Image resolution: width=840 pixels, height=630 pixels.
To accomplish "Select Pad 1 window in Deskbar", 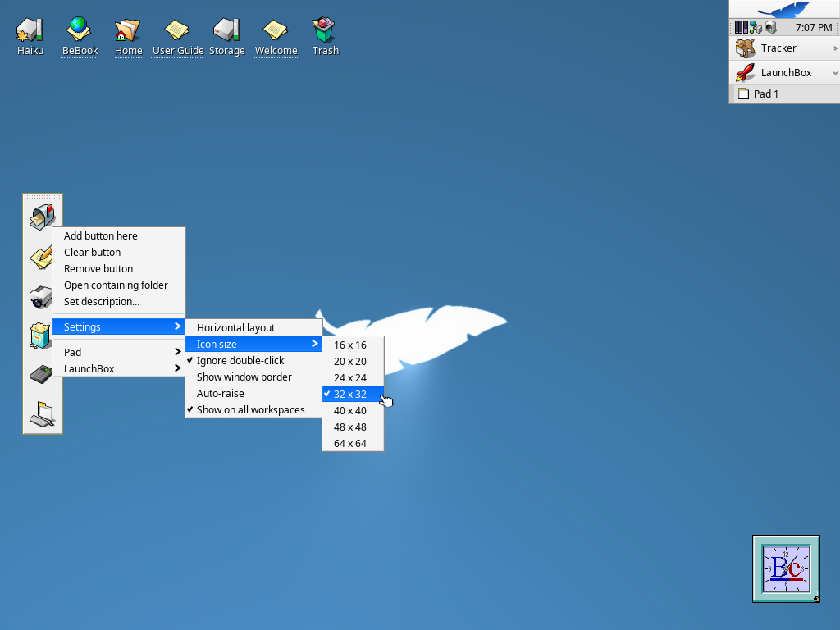I will (x=785, y=94).
